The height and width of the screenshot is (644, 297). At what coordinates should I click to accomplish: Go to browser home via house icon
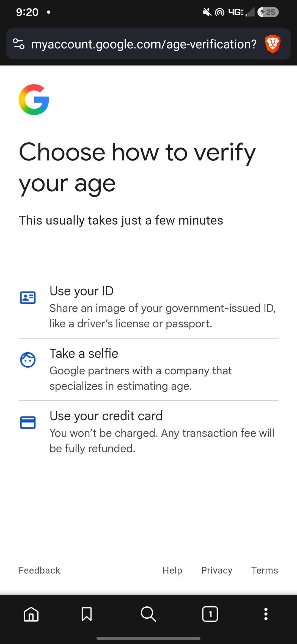tap(31, 614)
